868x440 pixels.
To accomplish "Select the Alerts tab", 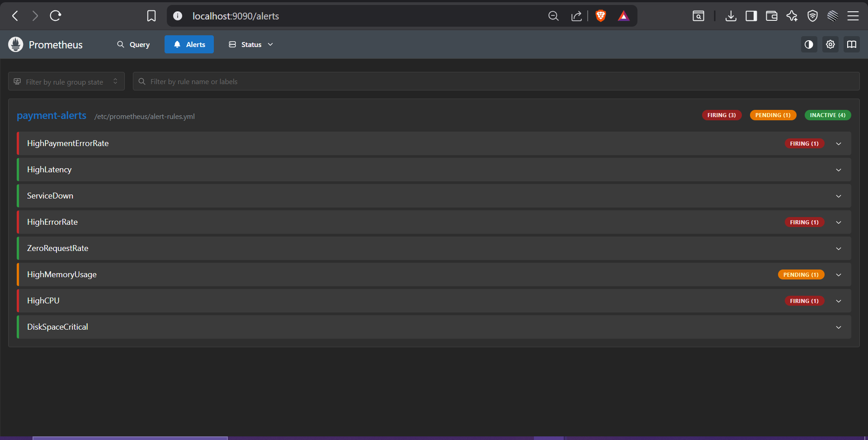I will (189, 44).
